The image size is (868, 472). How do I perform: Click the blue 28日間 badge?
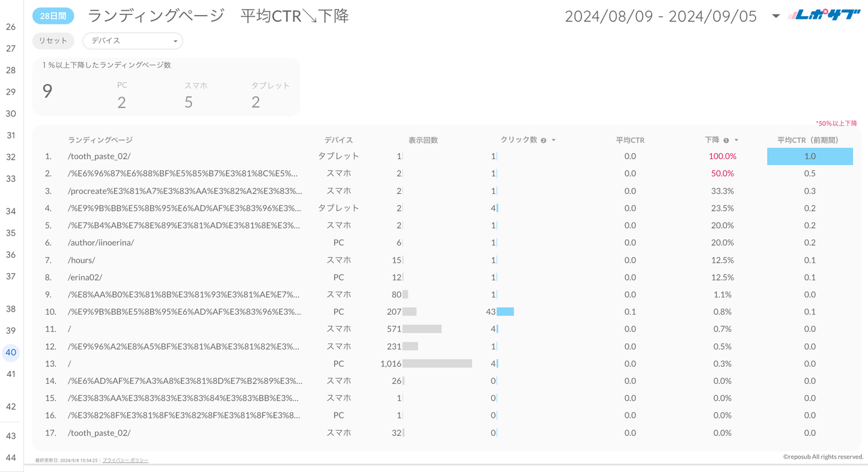pyautogui.click(x=53, y=16)
